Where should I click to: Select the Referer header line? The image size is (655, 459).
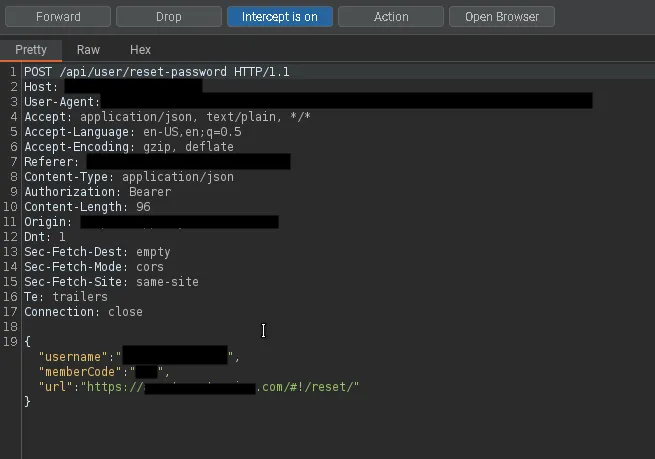coord(157,162)
